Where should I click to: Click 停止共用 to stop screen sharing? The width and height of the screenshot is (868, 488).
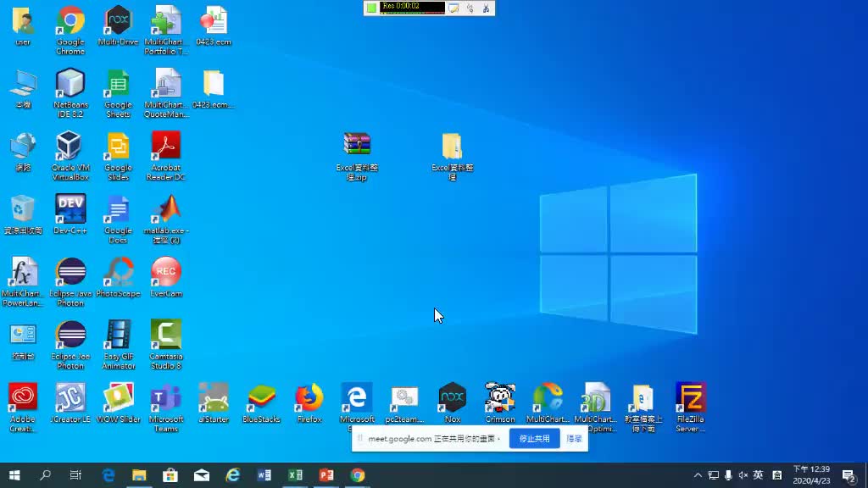coord(534,439)
